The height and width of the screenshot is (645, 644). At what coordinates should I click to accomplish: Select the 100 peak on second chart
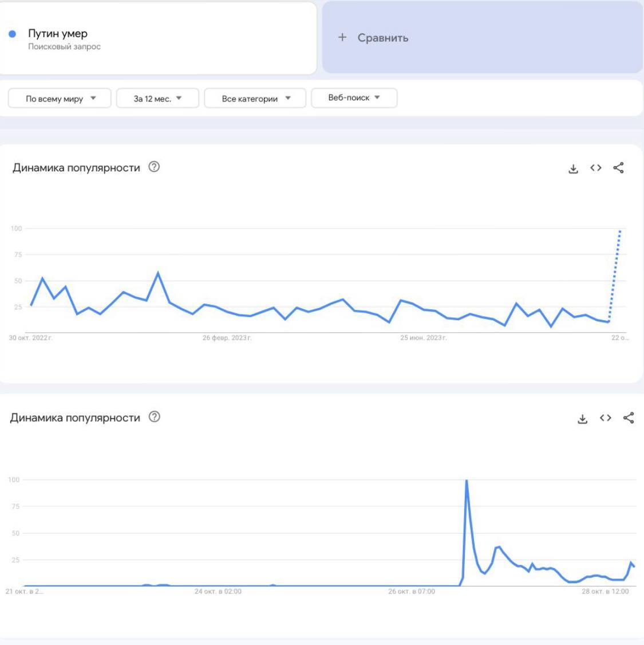467,481
